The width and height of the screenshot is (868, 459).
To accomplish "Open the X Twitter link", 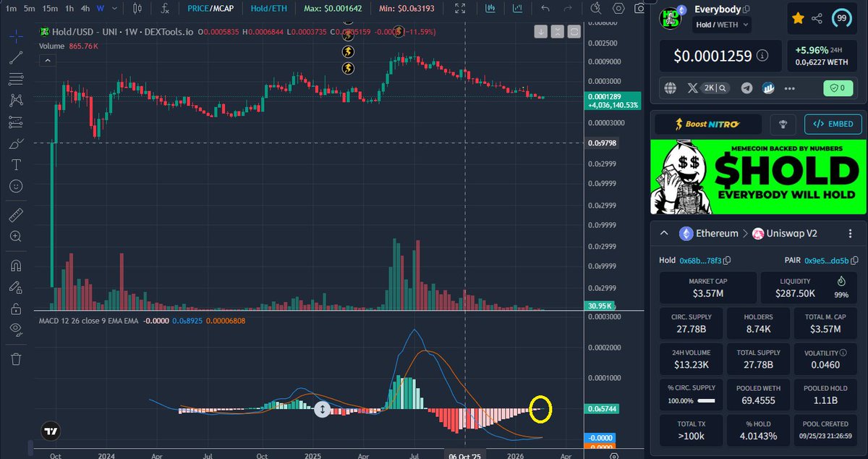I will [692, 88].
